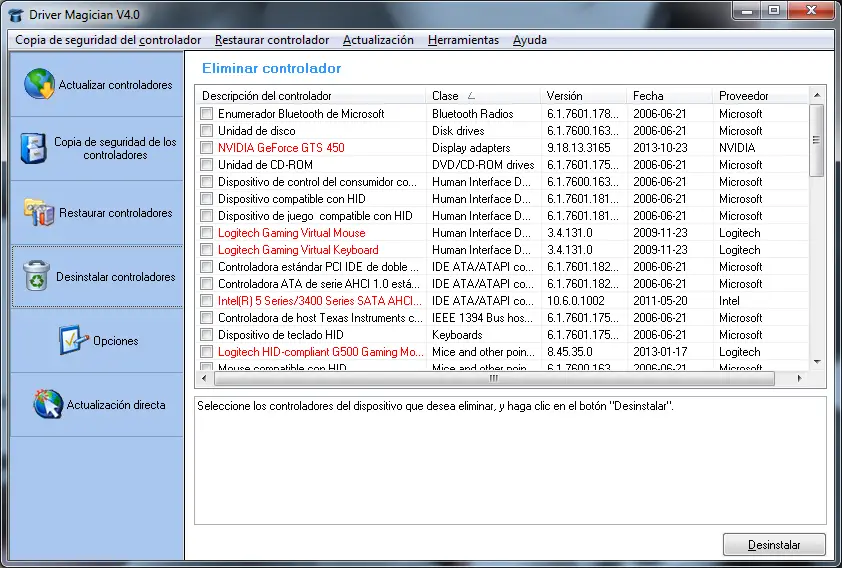Open the Restaurar controlador menu
Screen dimensions: 842x569
click(x=272, y=40)
